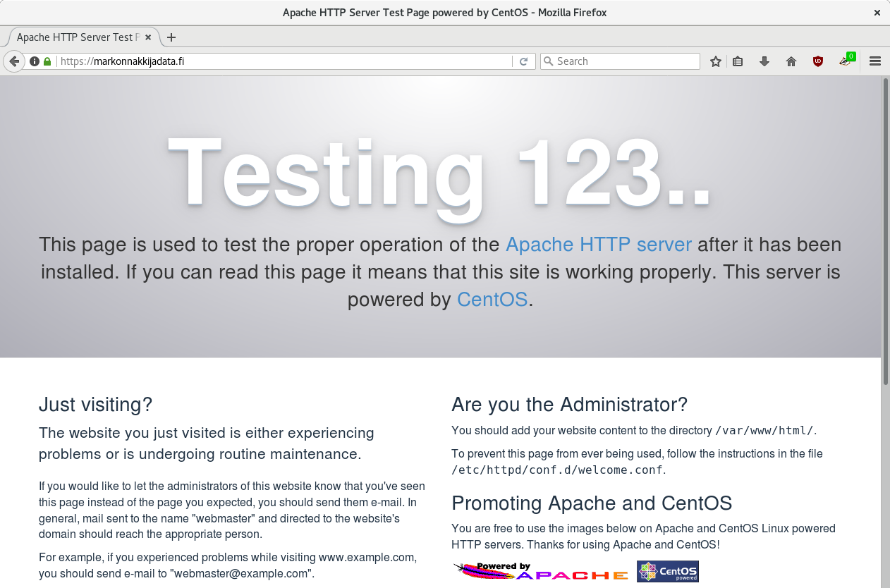Click the extension icon with green badge
Screen dimensions: 890x588
coord(846,61)
